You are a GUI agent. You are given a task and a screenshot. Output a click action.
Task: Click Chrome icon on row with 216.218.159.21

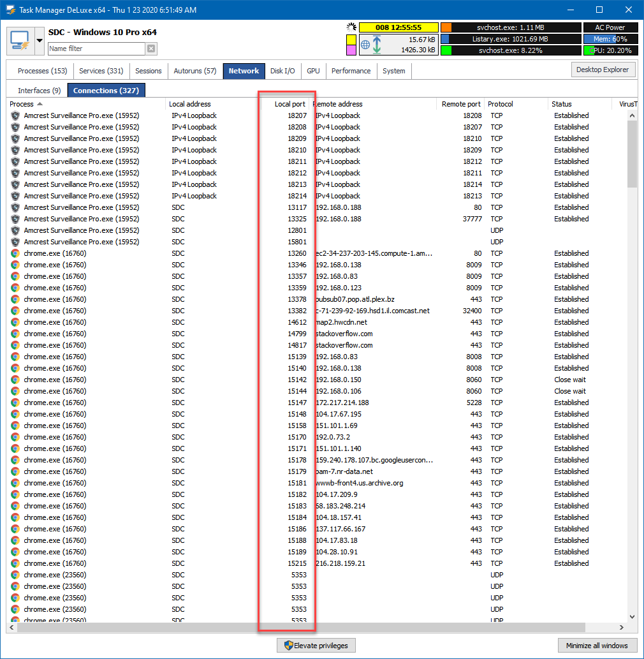coord(15,563)
